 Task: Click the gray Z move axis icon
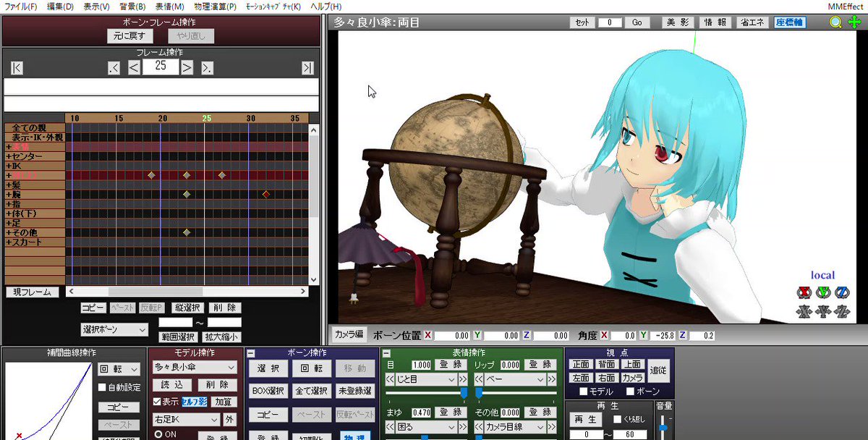[x=842, y=312]
